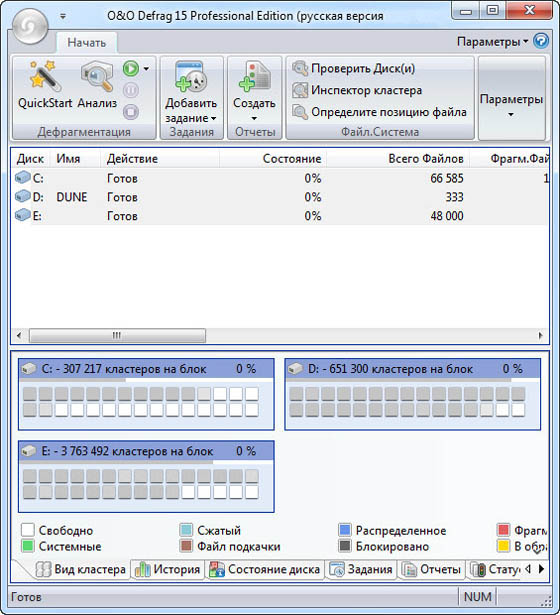Select drive E: icon in the list
This screenshot has height=615, width=560.
click(23, 215)
